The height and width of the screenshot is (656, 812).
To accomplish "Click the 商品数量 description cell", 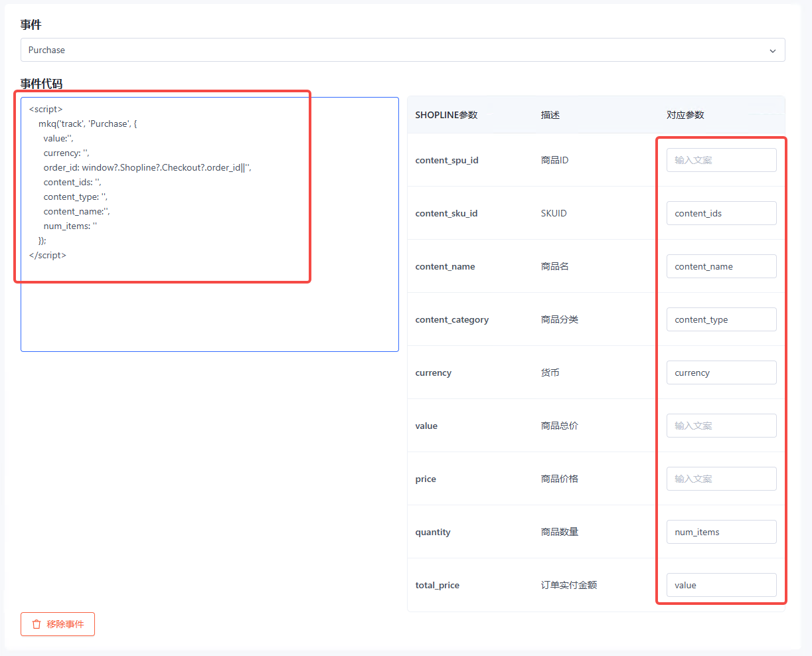I will click(560, 532).
